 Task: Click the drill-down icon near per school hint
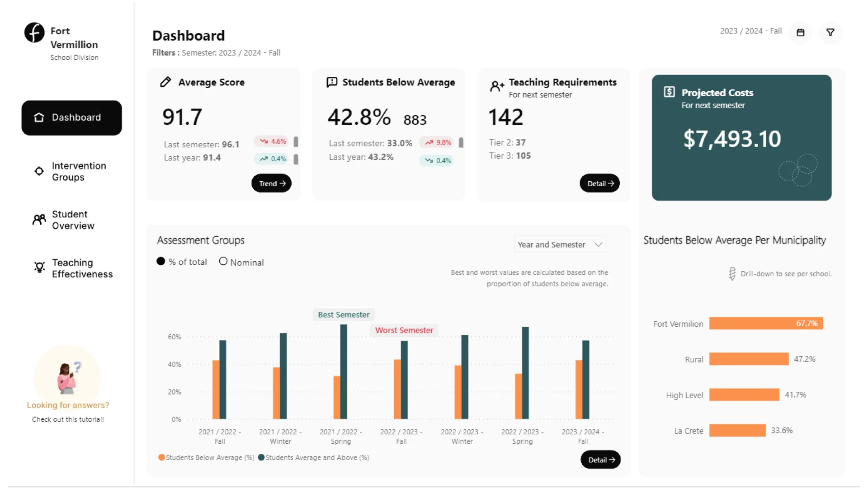coord(732,274)
